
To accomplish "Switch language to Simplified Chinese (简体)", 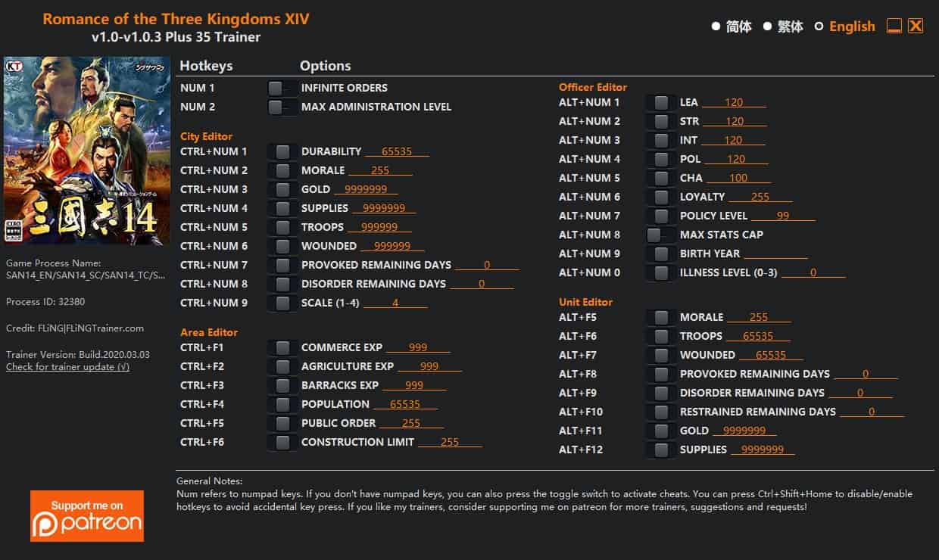I will [716, 26].
